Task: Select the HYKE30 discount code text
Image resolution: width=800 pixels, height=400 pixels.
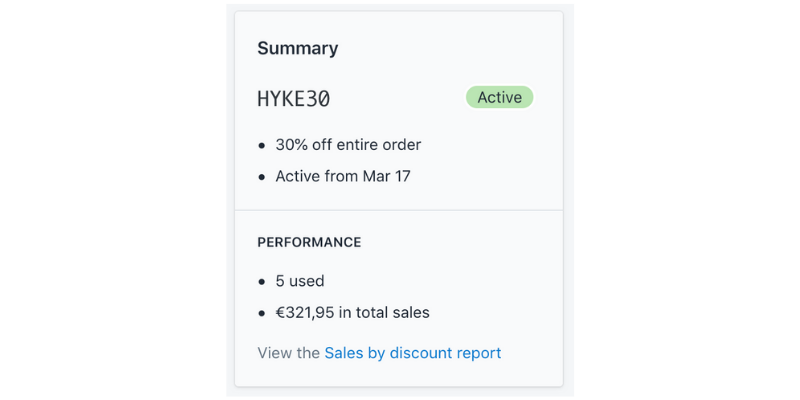Action: click(x=293, y=99)
